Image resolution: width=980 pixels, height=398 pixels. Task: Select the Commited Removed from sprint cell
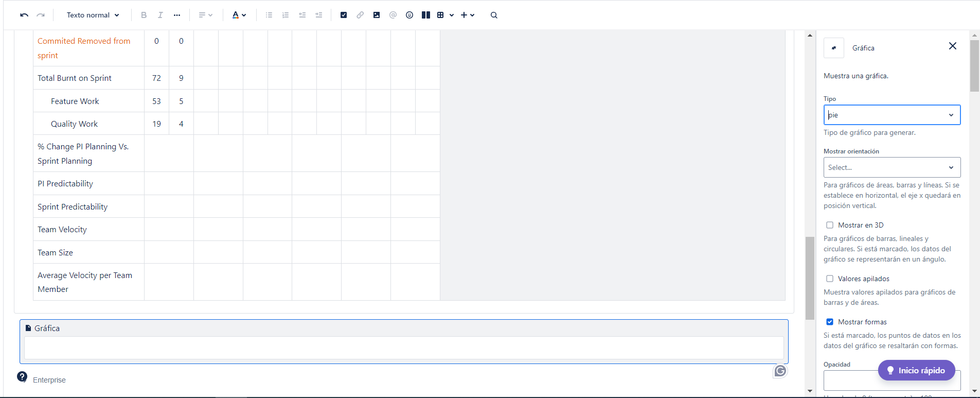(x=88, y=48)
